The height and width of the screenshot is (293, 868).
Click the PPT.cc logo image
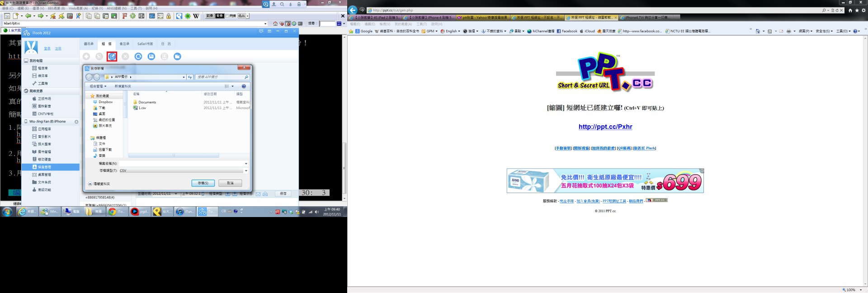pyautogui.click(x=605, y=73)
